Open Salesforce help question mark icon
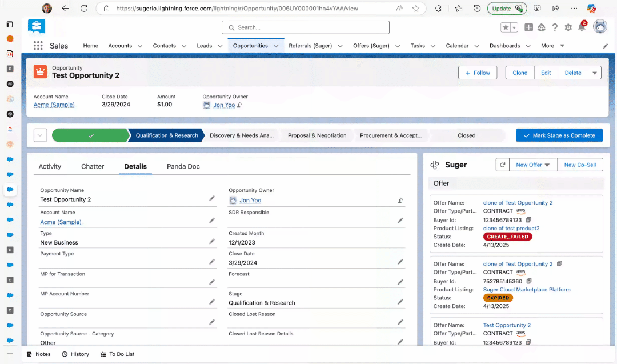 [x=555, y=27]
